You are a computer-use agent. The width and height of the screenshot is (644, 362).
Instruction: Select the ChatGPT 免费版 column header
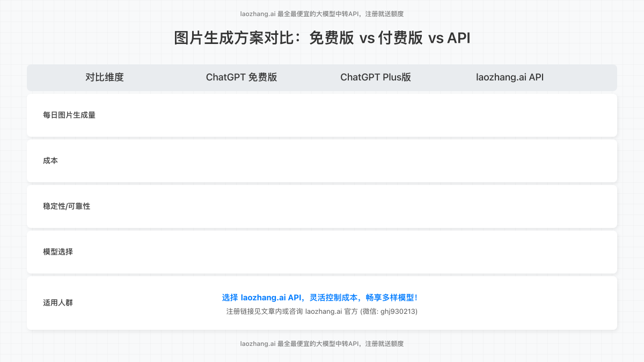point(241,77)
